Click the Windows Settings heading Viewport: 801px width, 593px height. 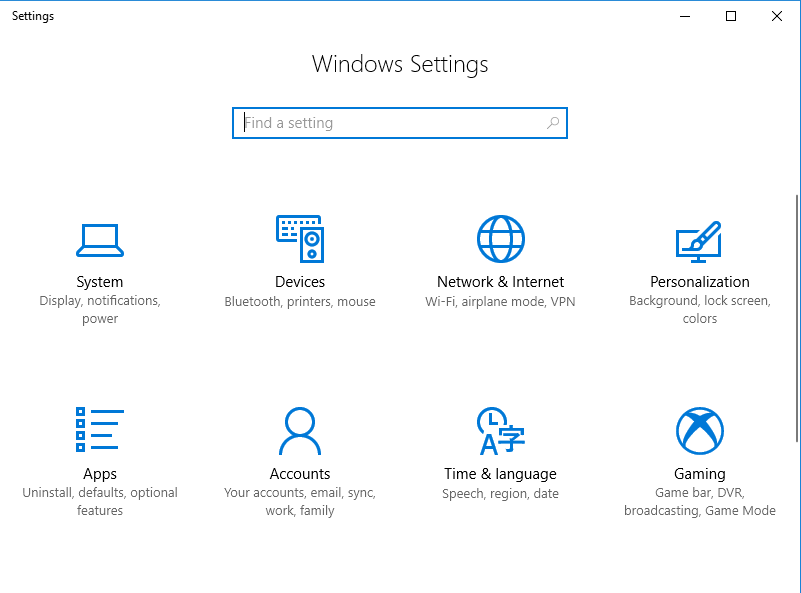click(400, 65)
